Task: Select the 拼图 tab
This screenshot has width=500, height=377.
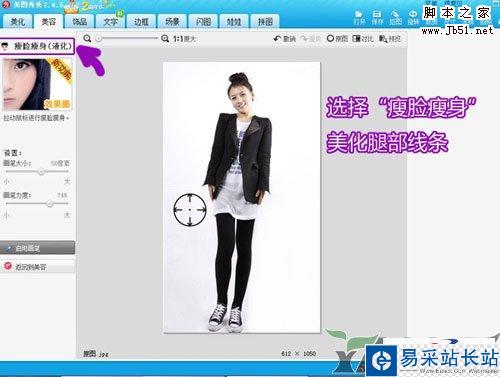Action: [265, 21]
